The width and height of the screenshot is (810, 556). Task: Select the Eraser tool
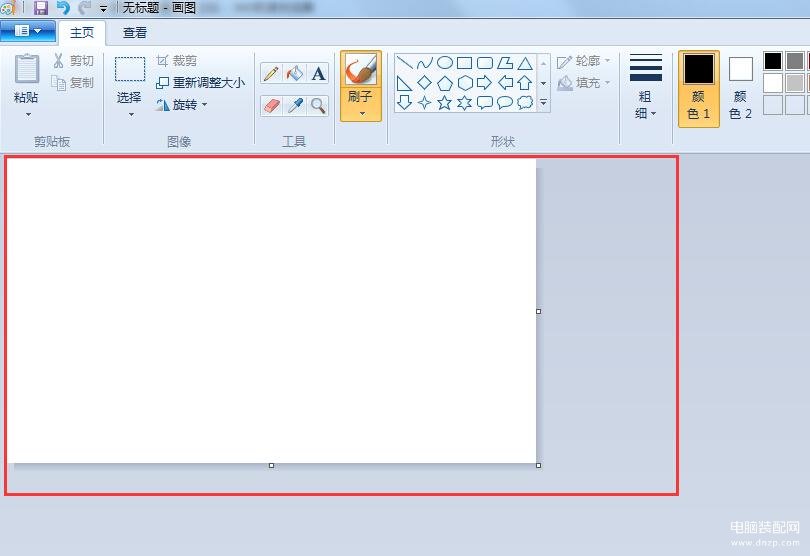(271, 106)
